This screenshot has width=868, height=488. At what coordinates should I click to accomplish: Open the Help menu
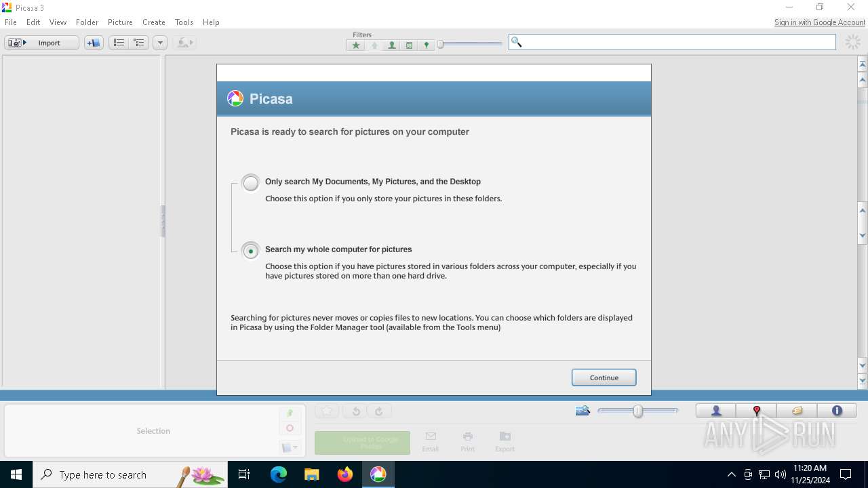coord(211,22)
